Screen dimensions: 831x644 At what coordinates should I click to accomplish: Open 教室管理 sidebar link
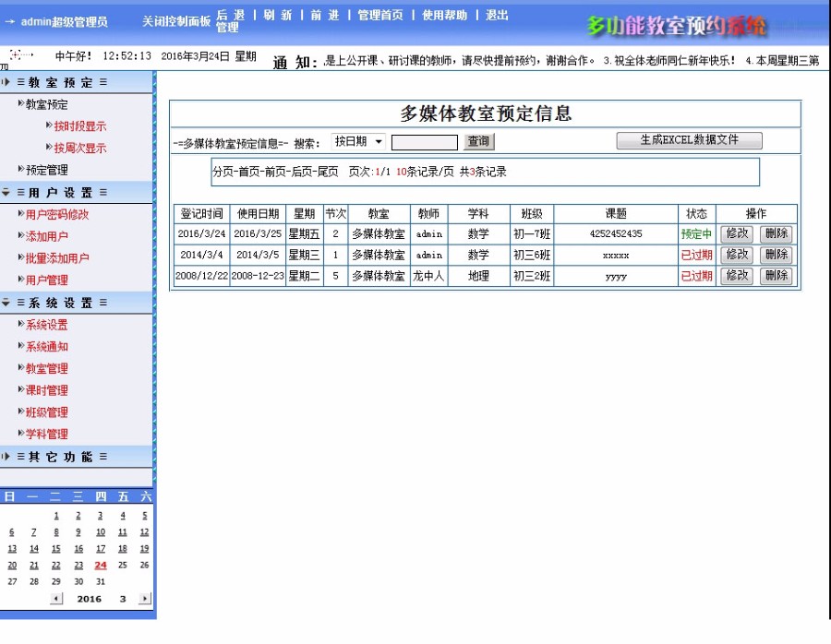(47, 369)
